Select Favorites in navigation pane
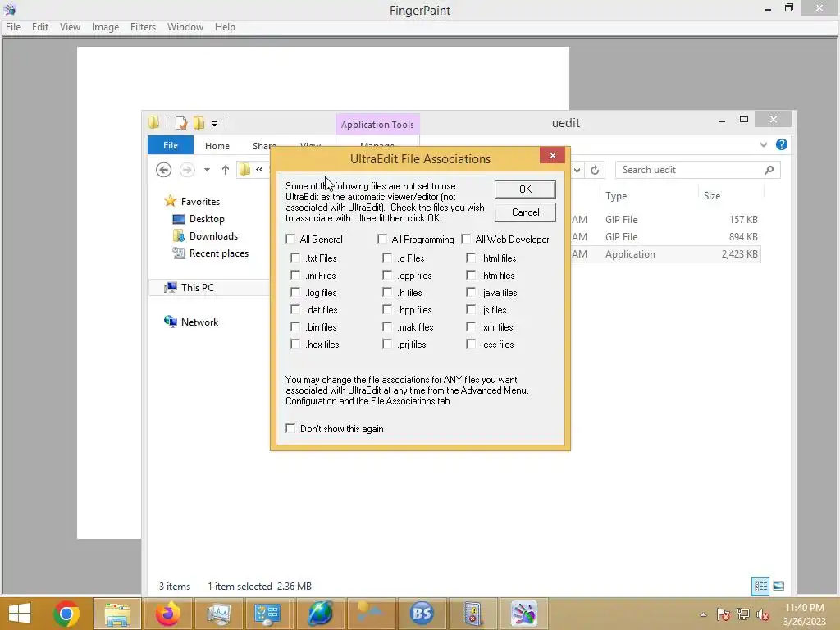840x630 pixels. tap(200, 202)
